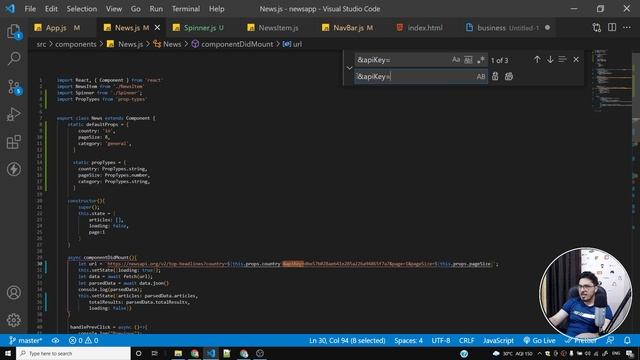Open the File menu
The height and width of the screenshot is (360, 640).
click(30, 9)
